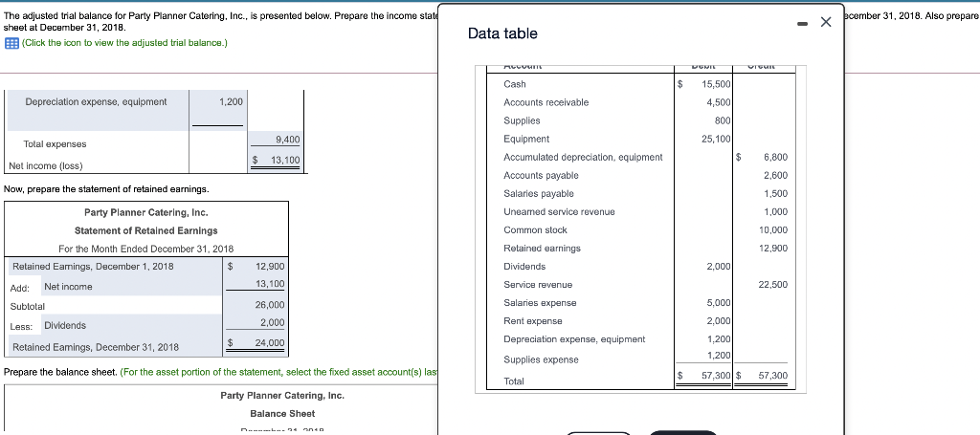Click 'Accumulated depreciation, equipment' in Data table
This screenshot has width=980, height=435.
click(583, 158)
